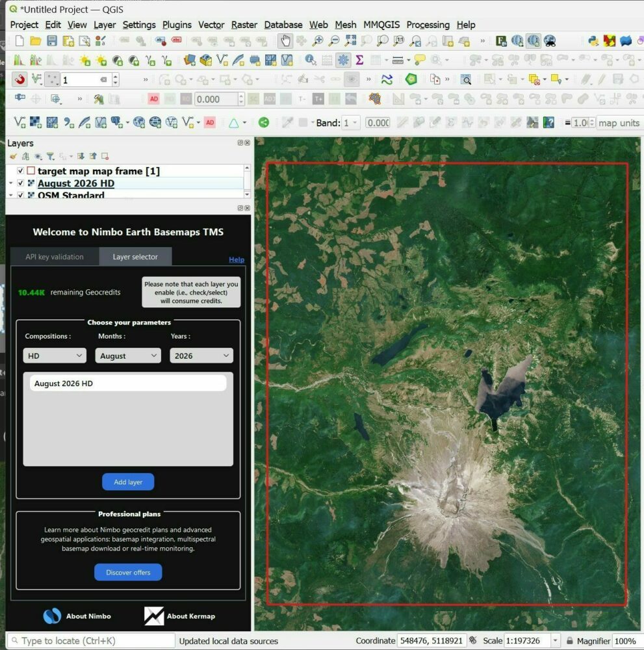Click the Discover offers button

[128, 572]
